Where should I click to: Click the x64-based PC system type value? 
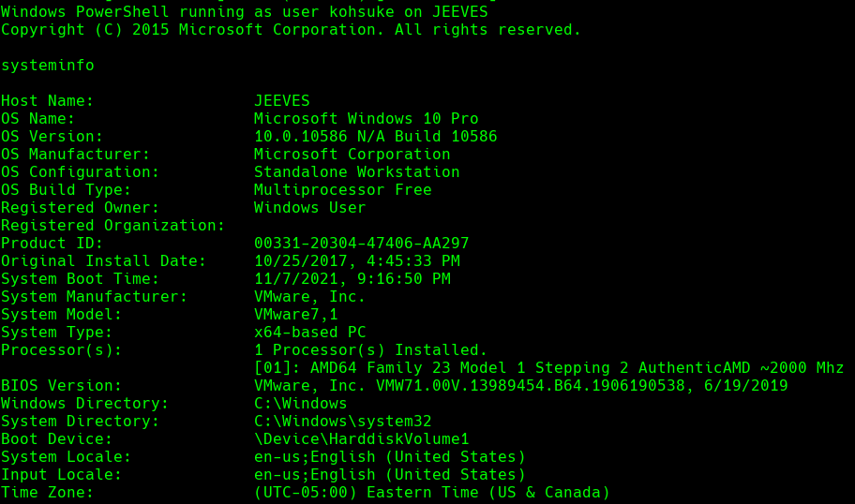coord(309,333)
